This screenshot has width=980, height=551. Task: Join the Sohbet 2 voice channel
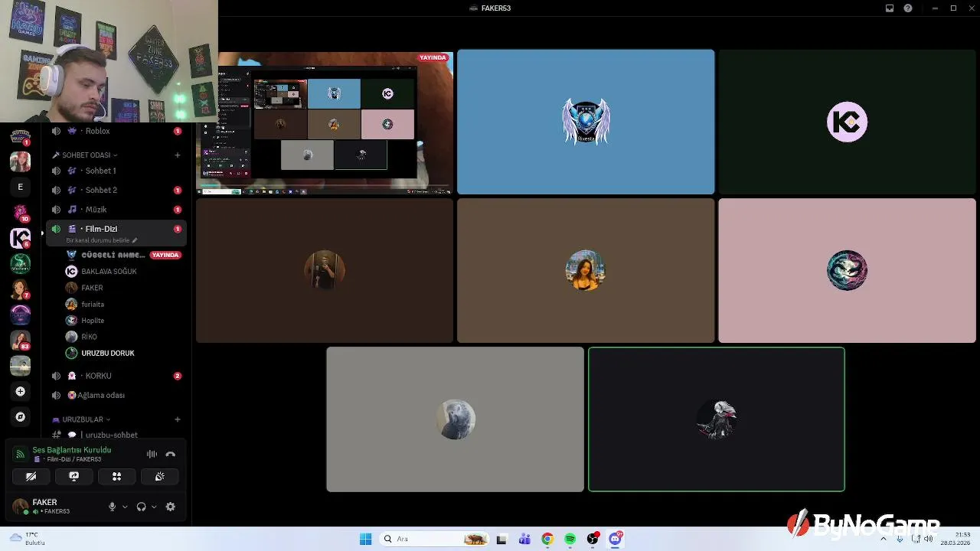point(116,190)
